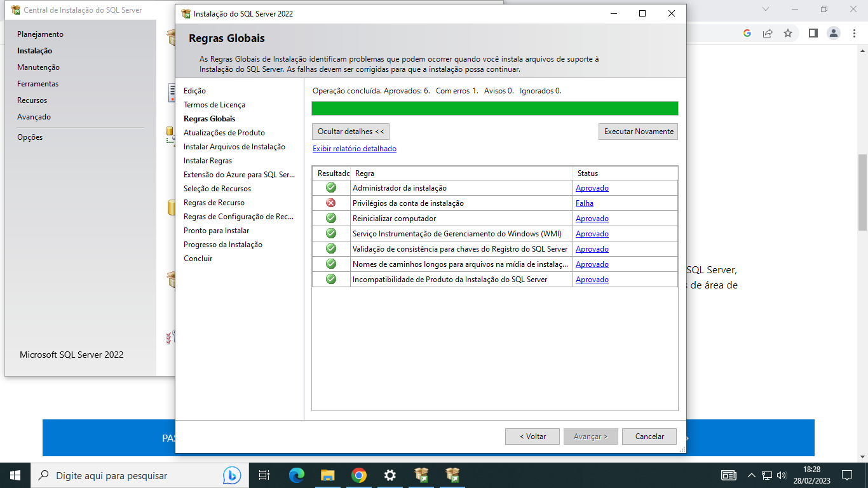Click SQL Server setup icon in dialog title bar
Viewport: 868px width, 488px height.
tap(186, 13)
